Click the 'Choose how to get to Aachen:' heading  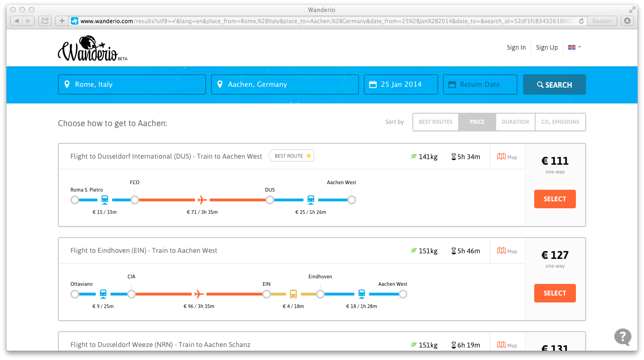113,123
